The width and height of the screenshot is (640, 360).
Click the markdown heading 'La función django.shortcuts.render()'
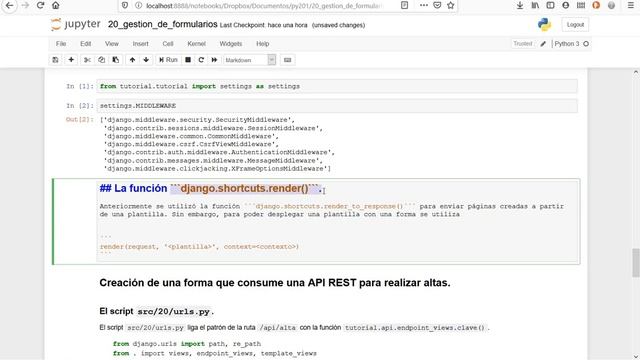coord(211,188)
